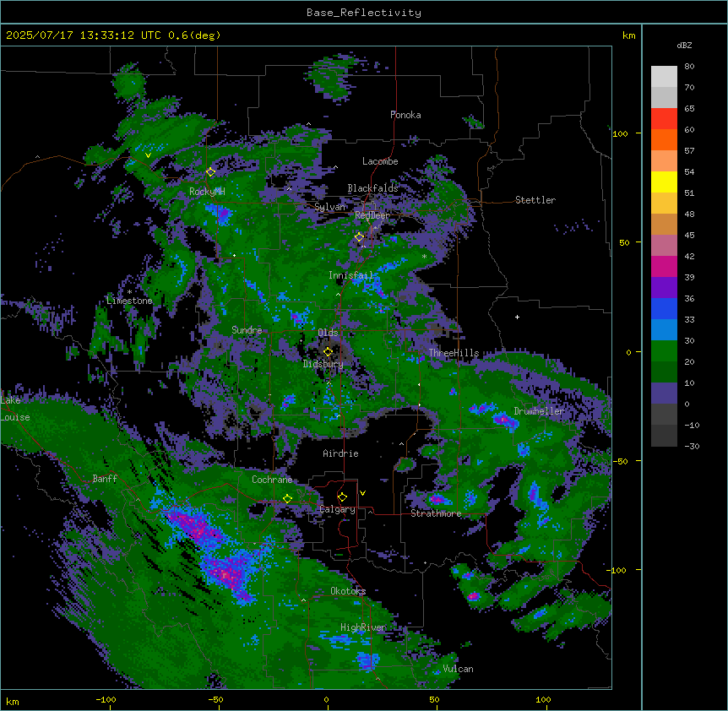Select the orange 57-60 dBZ legend swatch
728x711 pixels.
[664, 139]
